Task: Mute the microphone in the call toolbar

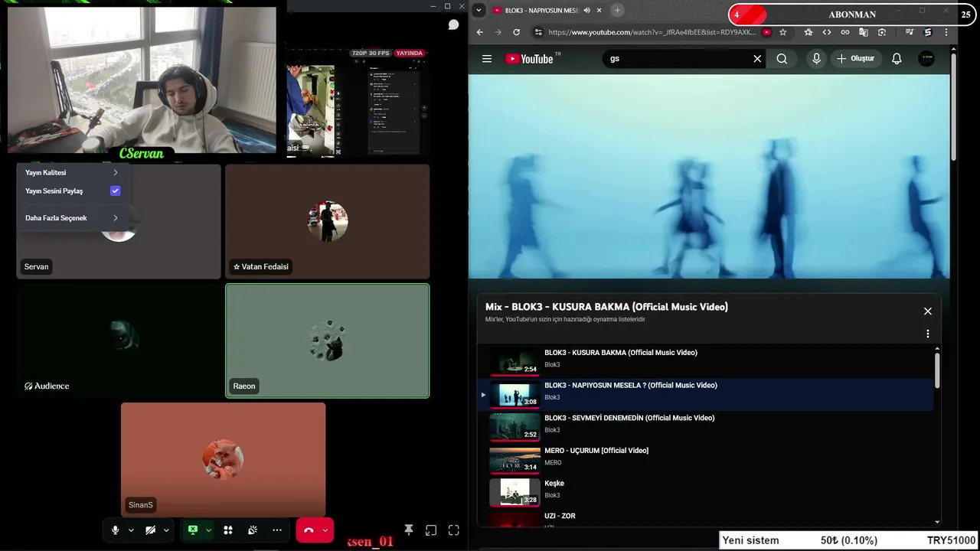Action: [x=115, y=530]
